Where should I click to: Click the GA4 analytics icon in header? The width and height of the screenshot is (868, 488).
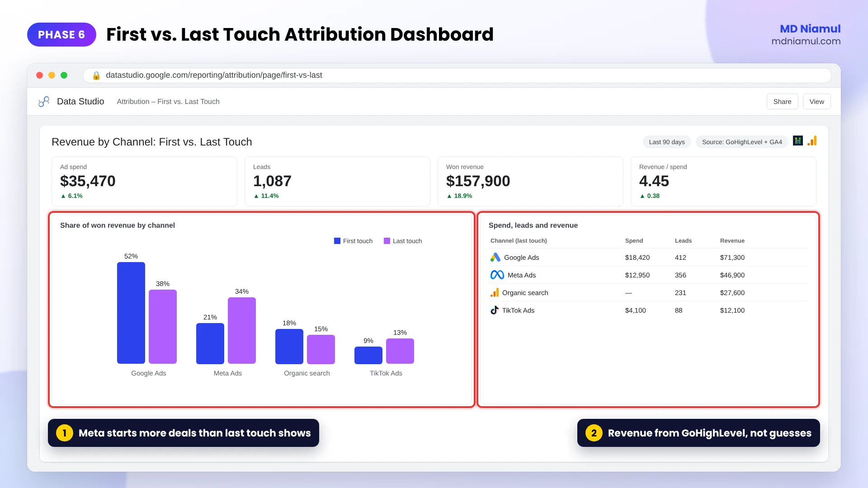pos(812,141)
